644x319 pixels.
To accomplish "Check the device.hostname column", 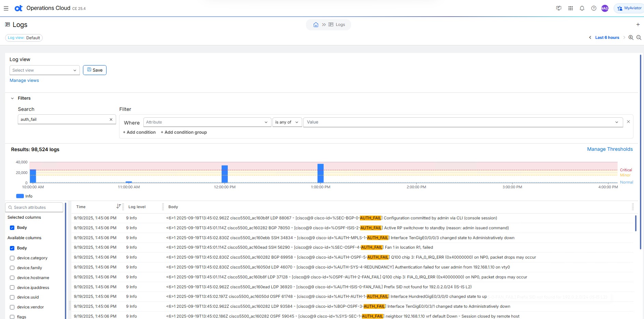I will [12, 278].
